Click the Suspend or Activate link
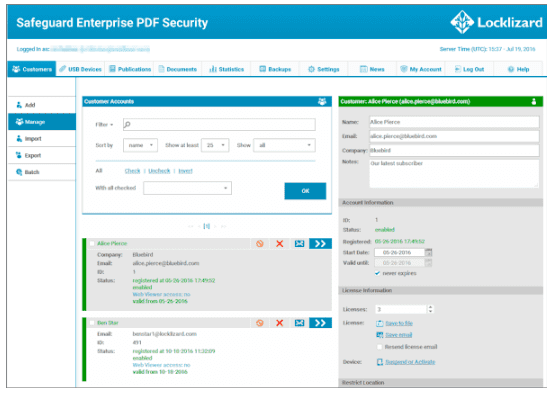Screen dimensions: 554x397 pyautogui.click(x=410, y=362)
